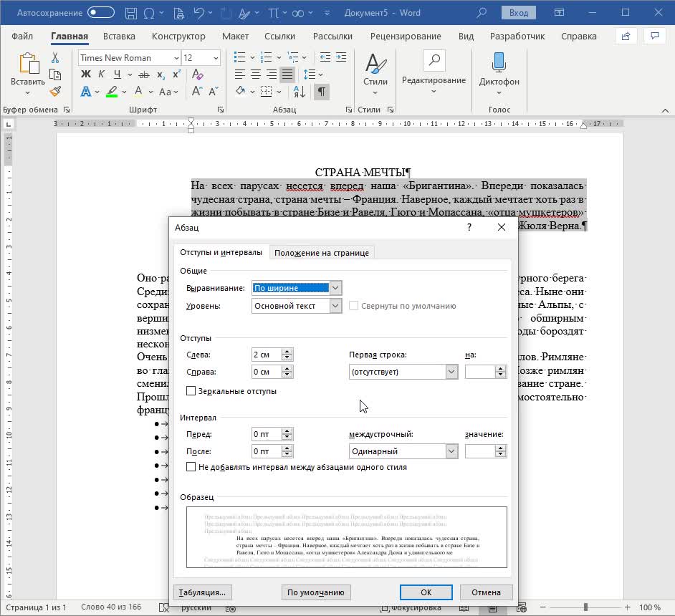Viewport: 675px width, 616px height.
Task: Decrease font size with the small A
Action: (214, 91)
